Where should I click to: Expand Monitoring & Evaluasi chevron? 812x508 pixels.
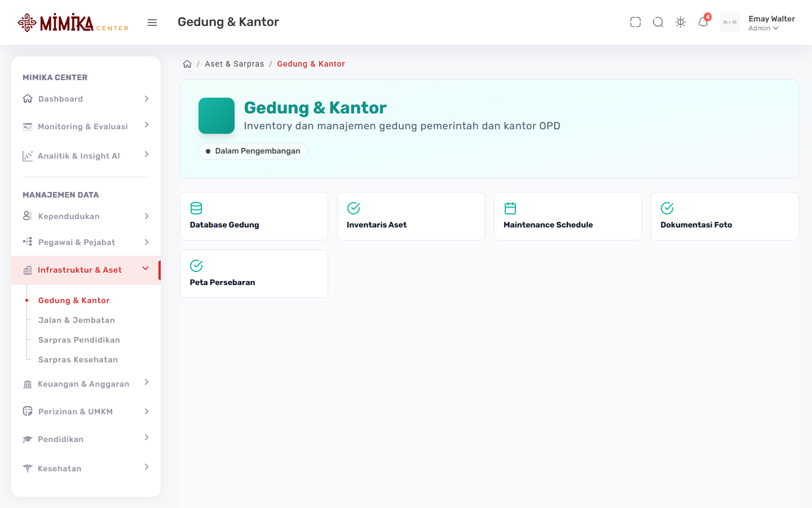147,125
